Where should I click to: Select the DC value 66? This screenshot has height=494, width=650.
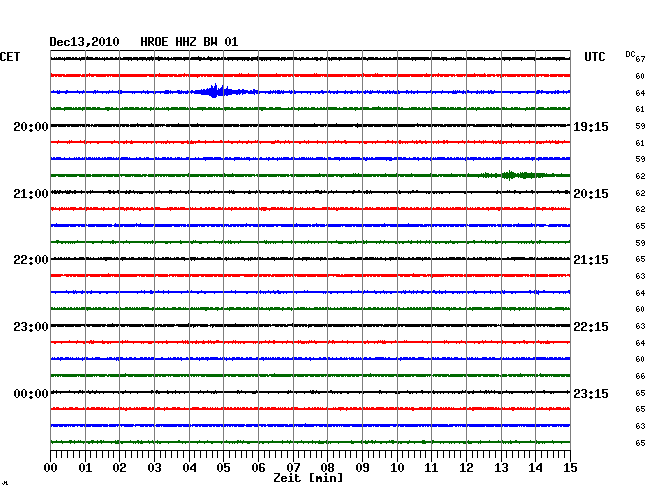640,376
